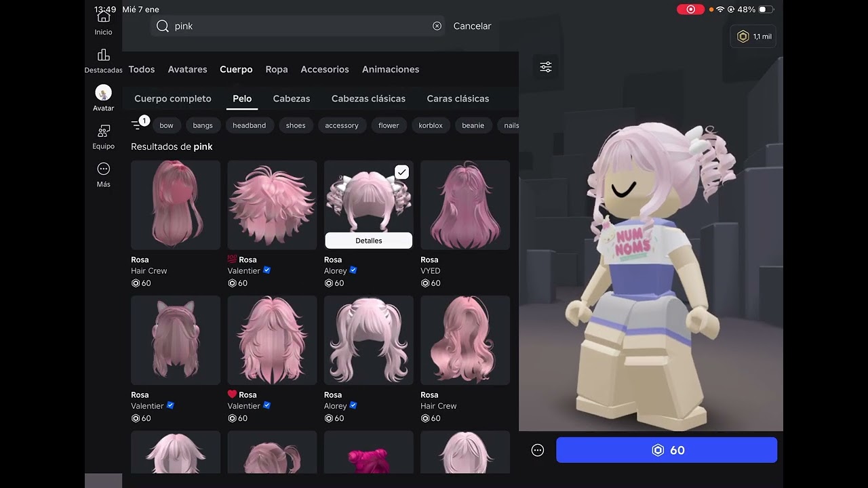Open the avatar view settings sliders icon
This screenshot has width=868, height=488.
pyautogui.click(x=546, y=67)
